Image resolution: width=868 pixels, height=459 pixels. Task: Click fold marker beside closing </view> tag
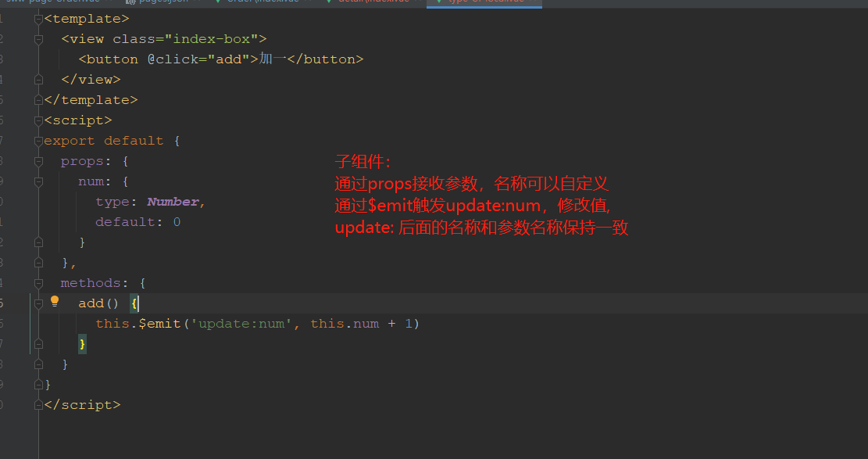click(38, 80)
